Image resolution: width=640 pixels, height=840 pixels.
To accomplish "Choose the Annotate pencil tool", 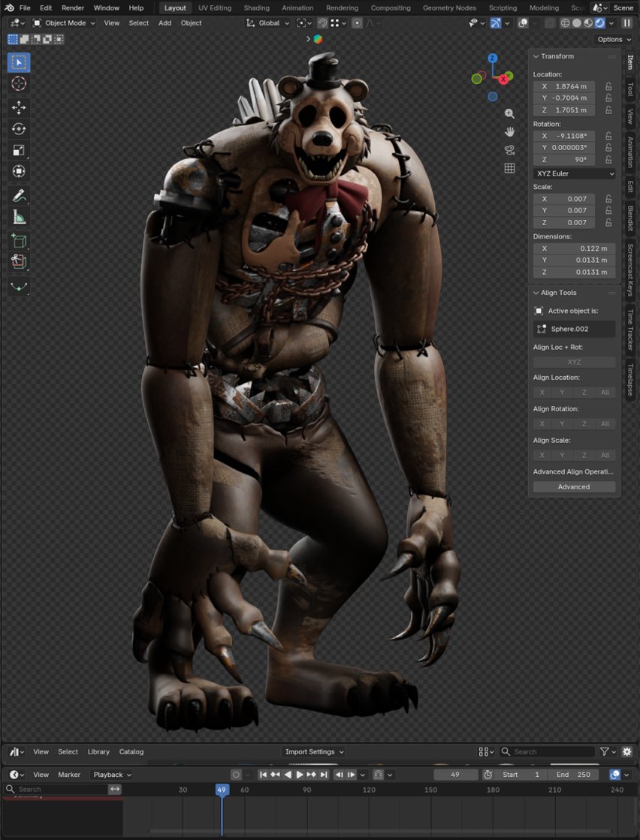I will (19, 195).
